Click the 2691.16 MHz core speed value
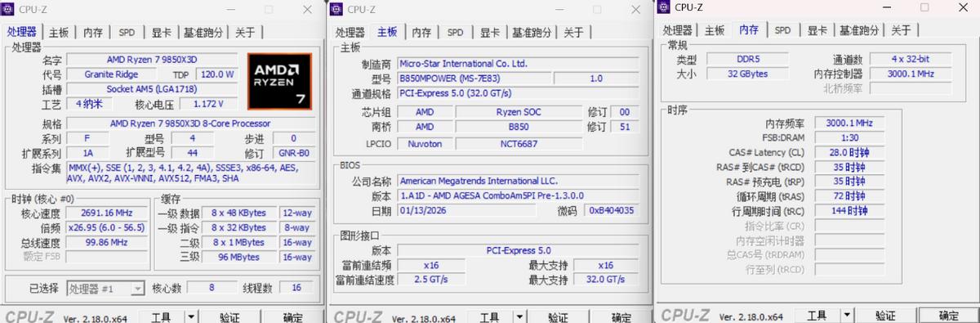Viewport: 980px width, 323px height. [107, 213]
